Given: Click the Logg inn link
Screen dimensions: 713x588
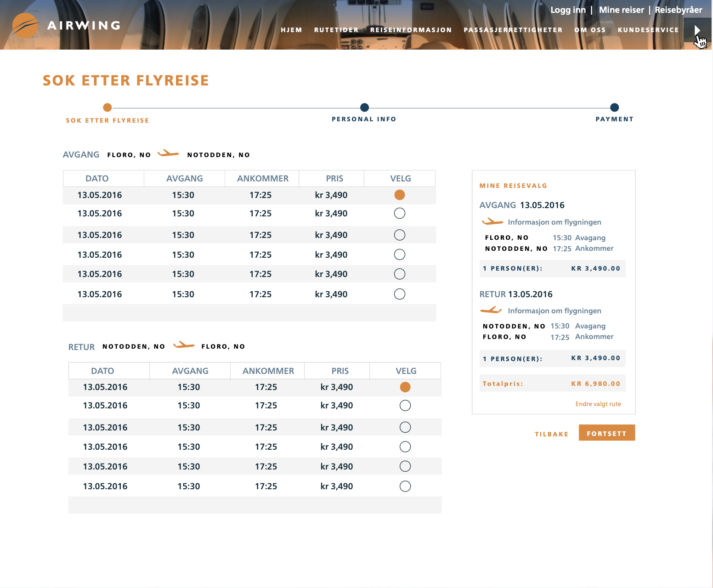Looking at the screenshot, I should [568, 10].
